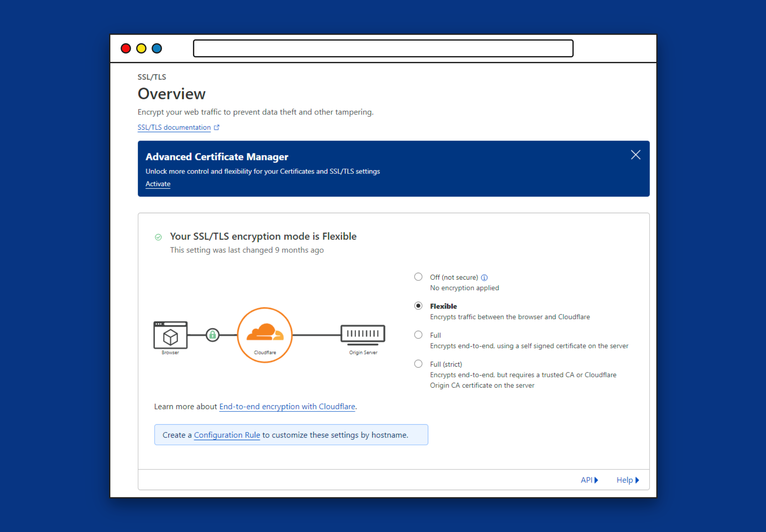766x532 pixels.
Task: Click the blue circle in the window controls
Action: pos(156,48)
